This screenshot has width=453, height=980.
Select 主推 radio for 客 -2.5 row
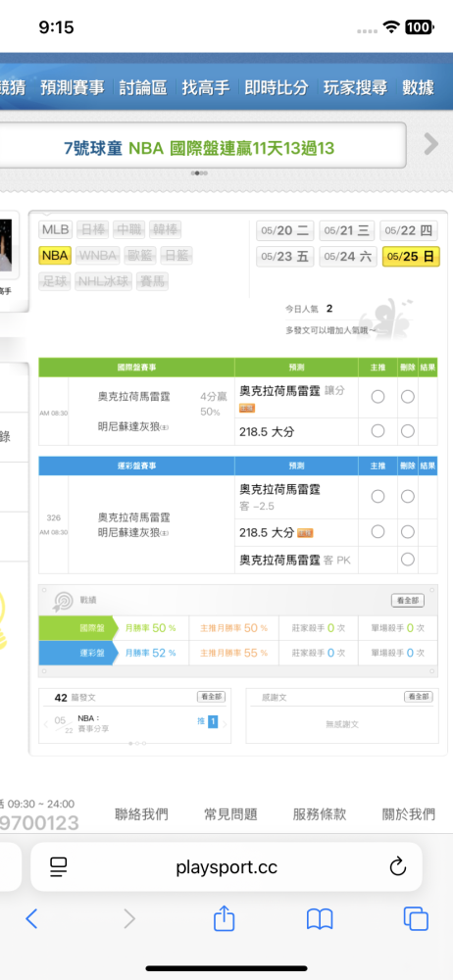pyautogui.click(x=377, y=496)
